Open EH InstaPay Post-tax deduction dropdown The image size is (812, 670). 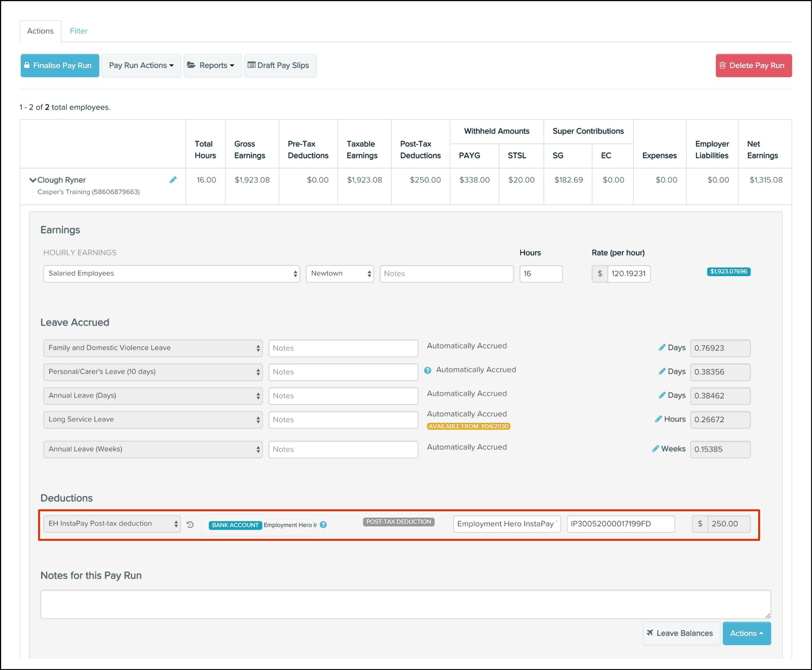tap(112, 524)
